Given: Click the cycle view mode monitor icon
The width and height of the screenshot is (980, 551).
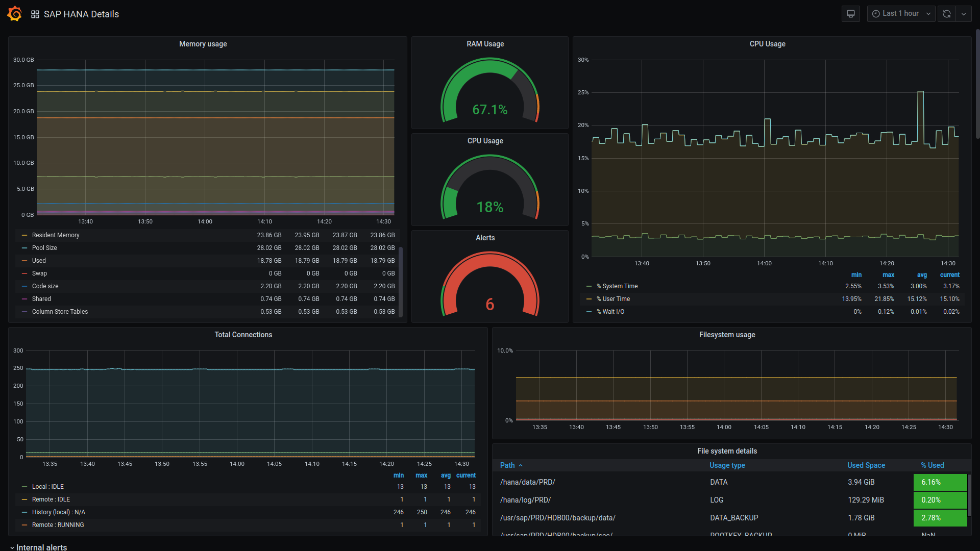Looking at the screenshot, I should pyautogui.click(x=850, y=14).
